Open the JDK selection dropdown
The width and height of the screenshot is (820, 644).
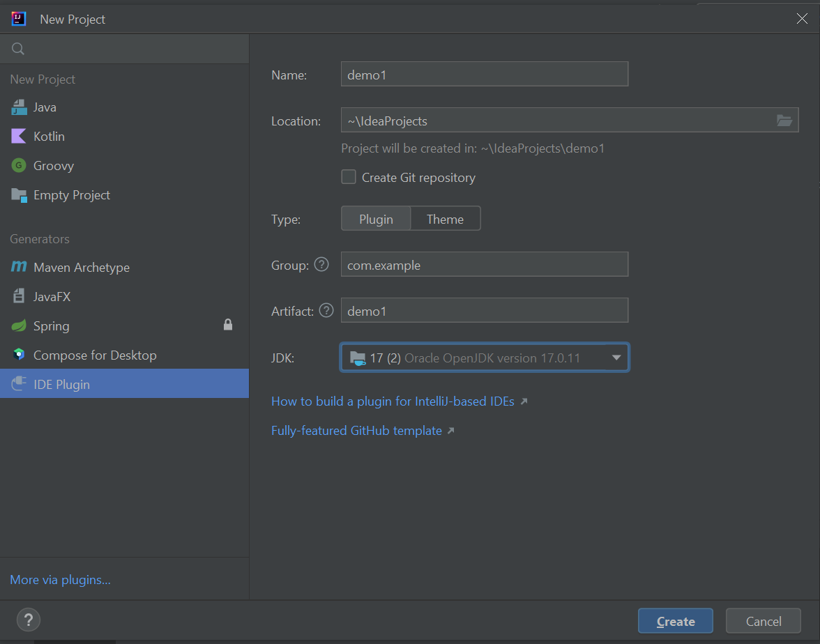(x=485, y=358)
